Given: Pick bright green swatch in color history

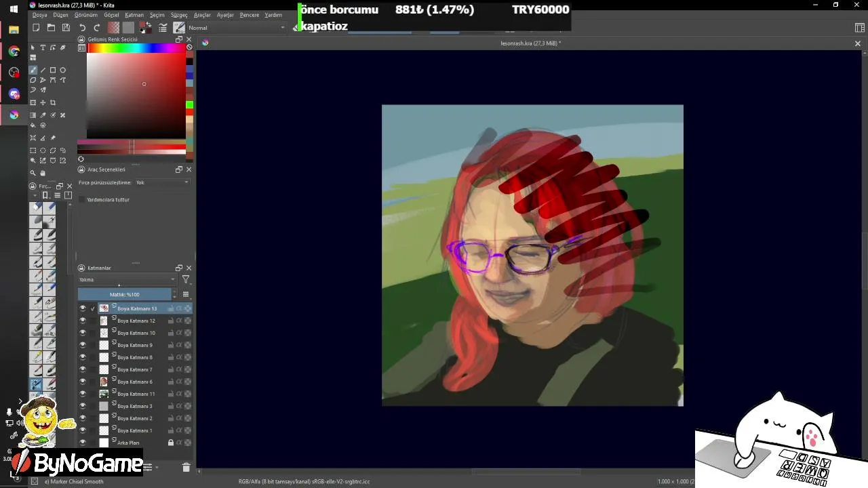Looking at the screenshot, I should point(189,105).
